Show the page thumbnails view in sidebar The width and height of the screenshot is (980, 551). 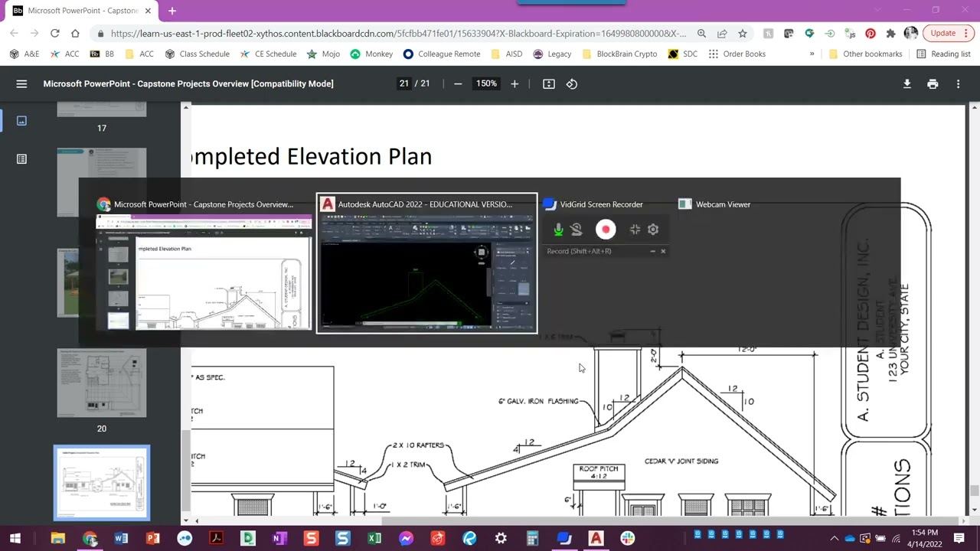(x=21, y=121)
